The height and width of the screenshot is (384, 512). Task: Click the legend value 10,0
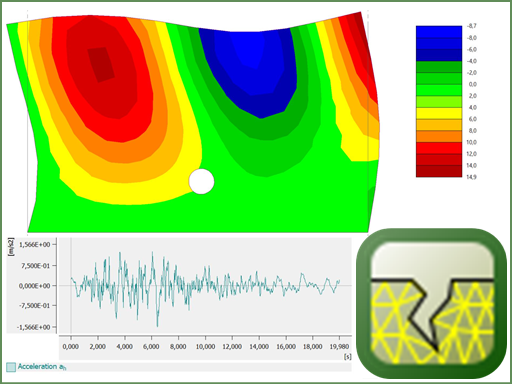pos(472,142)
